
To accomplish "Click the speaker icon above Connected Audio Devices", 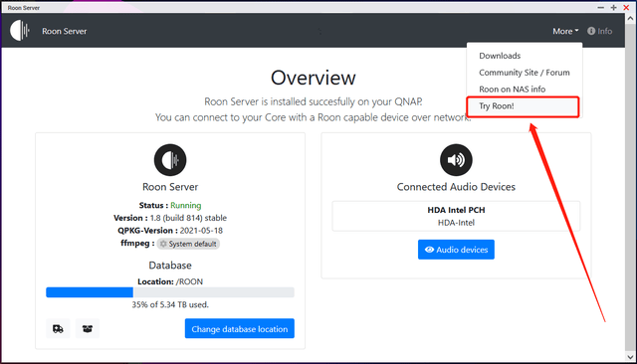I will click(456, 160).
